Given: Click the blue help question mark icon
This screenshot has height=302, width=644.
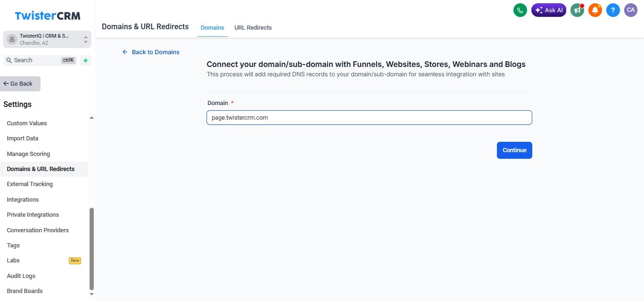Looking at the screenshot, I should (613, 10).
